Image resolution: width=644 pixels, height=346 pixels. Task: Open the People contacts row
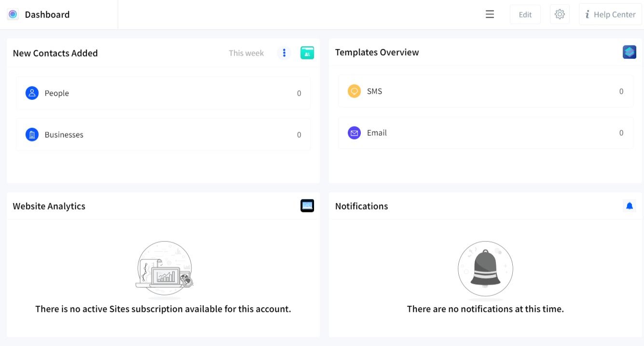click(163, 93)
